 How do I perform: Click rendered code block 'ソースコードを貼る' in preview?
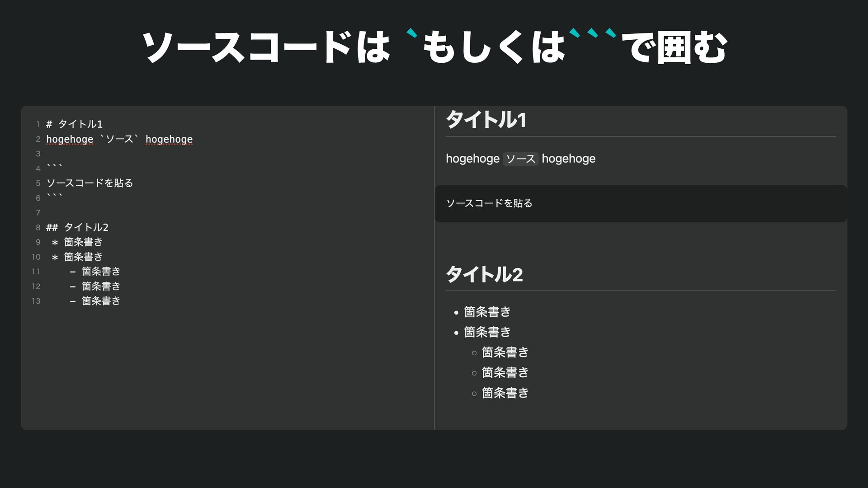[x=489, y=203]
